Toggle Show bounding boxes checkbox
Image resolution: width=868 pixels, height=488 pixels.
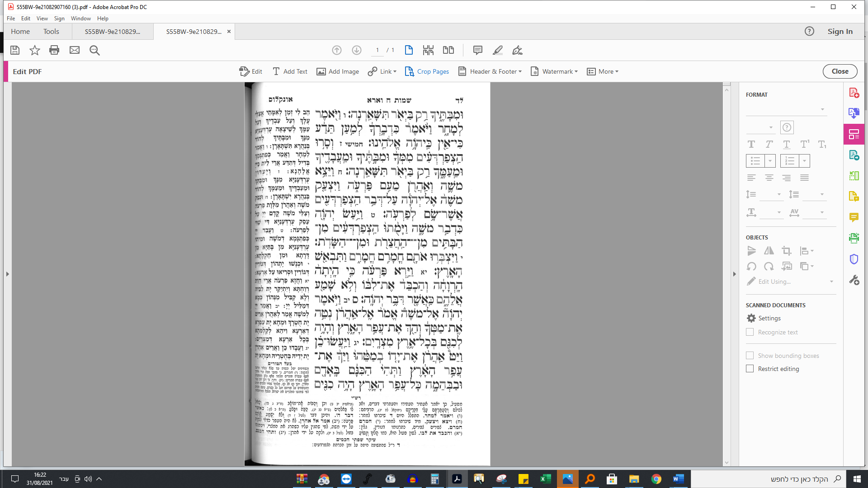[x=750, y=356]
